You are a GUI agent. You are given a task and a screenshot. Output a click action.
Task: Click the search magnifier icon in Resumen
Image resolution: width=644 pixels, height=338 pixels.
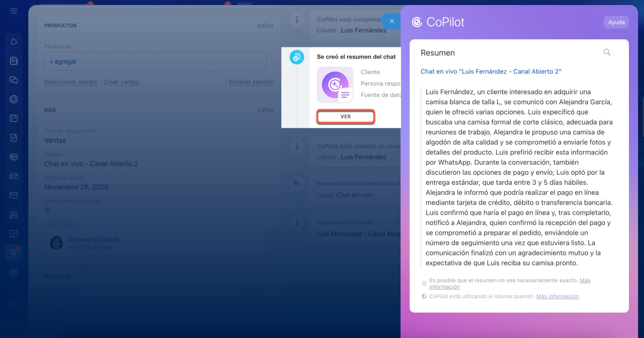607,52
